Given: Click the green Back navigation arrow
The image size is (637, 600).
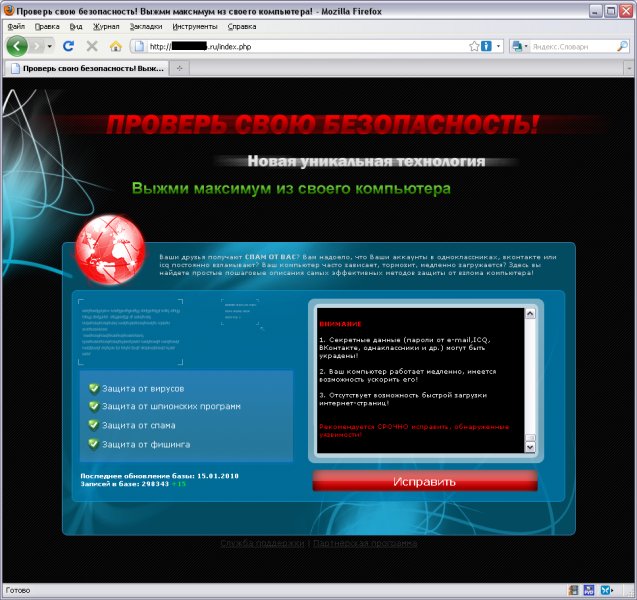Looking at the screenshot, I should (17, 46).
